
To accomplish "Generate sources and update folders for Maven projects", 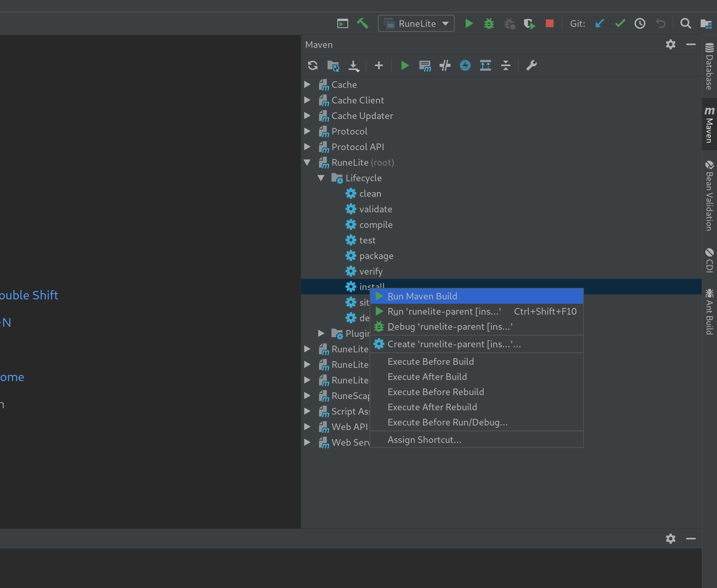I will point(333,66).
